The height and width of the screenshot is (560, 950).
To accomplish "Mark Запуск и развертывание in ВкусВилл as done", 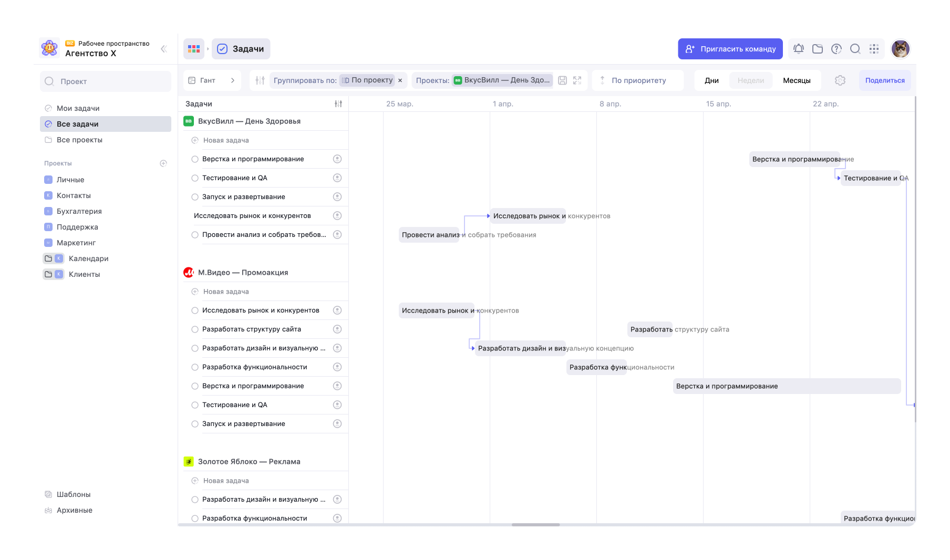I will point(195,197).
